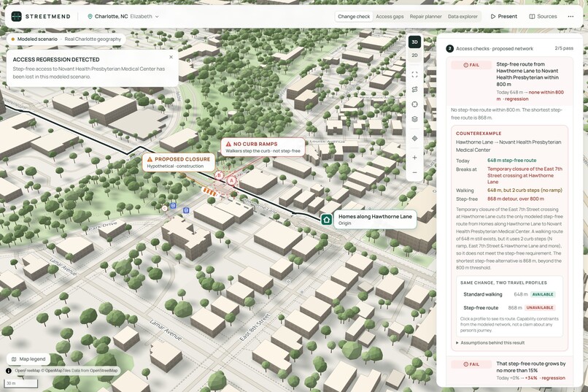The height and width of the screenshot is (392, 588).
Task: Open the Sources panel
Action: tap(543, 17)
